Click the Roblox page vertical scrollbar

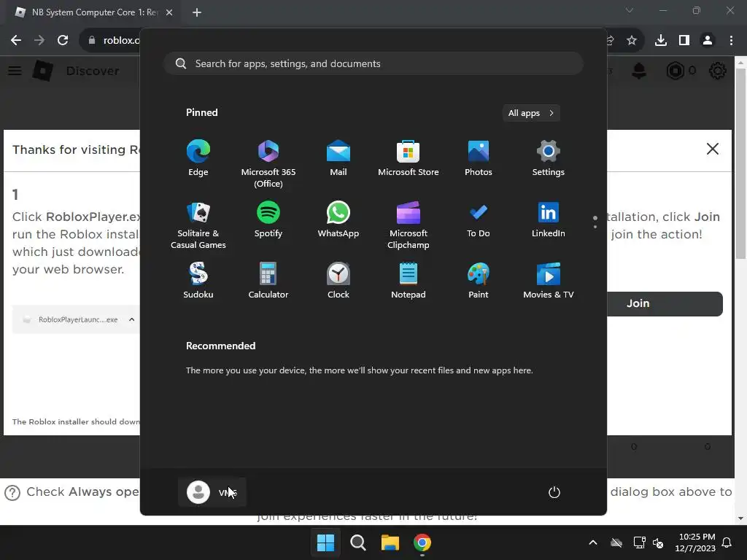(x=740, y=164)
